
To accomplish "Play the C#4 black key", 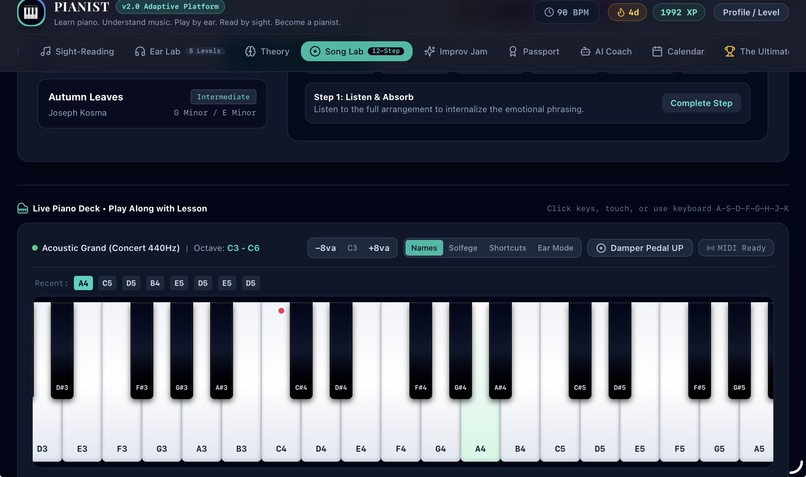I will 301,350.
